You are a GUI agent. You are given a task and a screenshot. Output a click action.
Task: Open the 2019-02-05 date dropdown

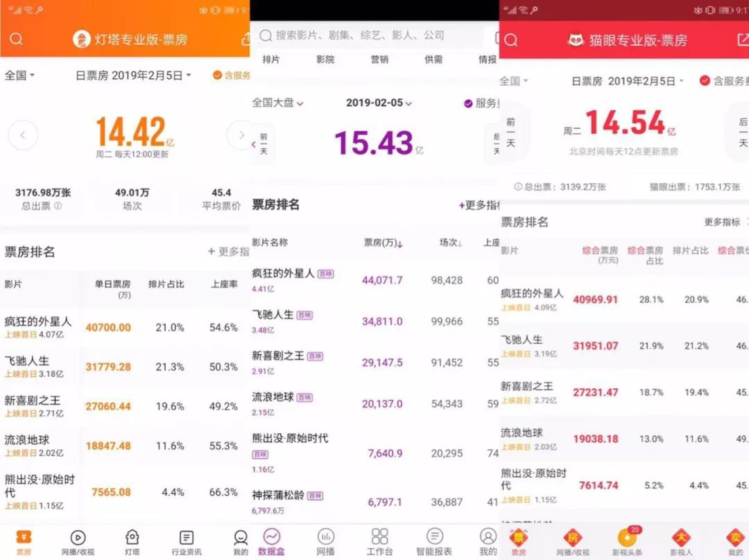point(379,103)
